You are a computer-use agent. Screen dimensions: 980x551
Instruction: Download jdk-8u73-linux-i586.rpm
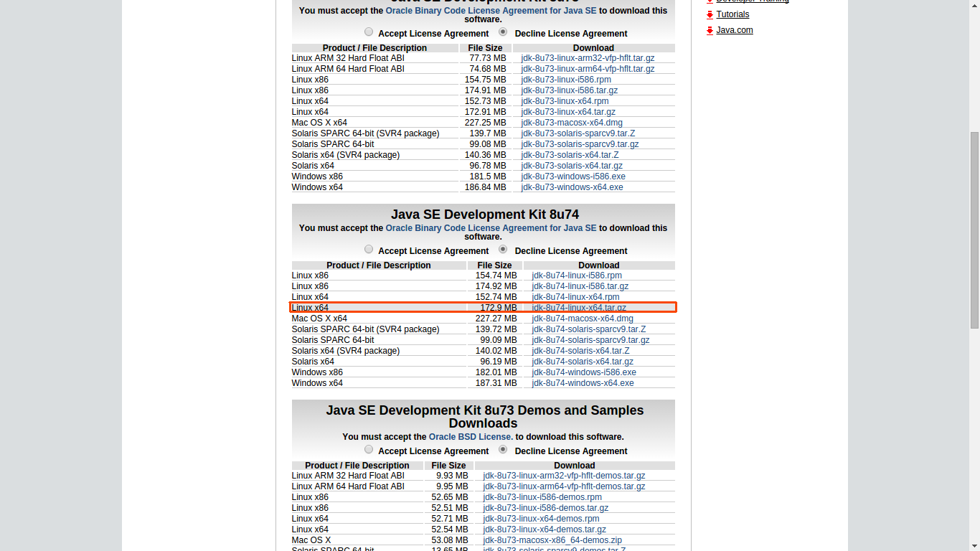point(566,80)
